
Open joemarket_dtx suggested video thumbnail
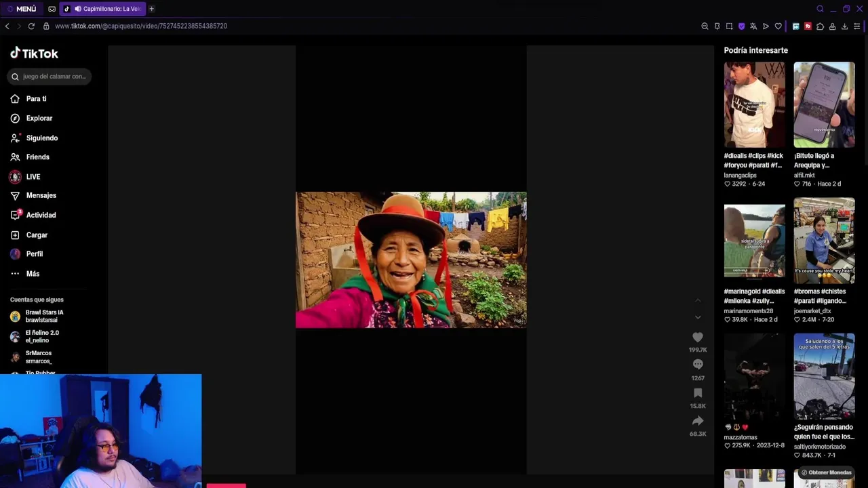click(824, 241)
